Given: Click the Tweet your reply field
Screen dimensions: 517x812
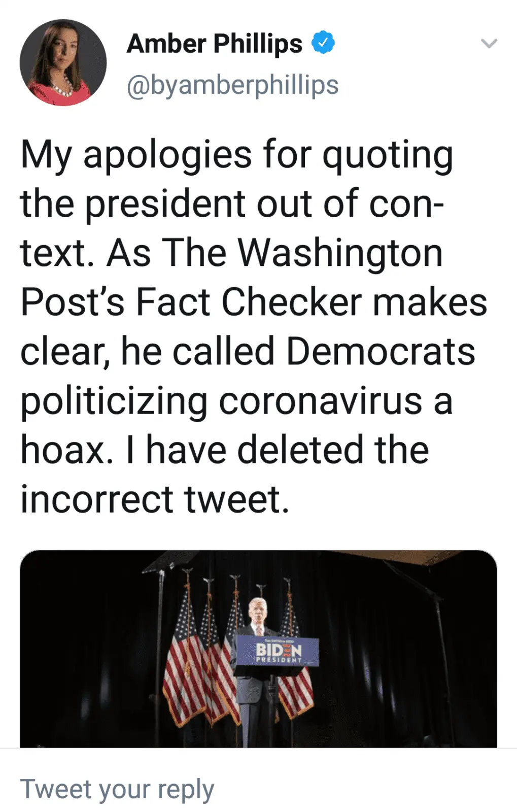Looking at the screenshot, I should (x=118, y=789).
